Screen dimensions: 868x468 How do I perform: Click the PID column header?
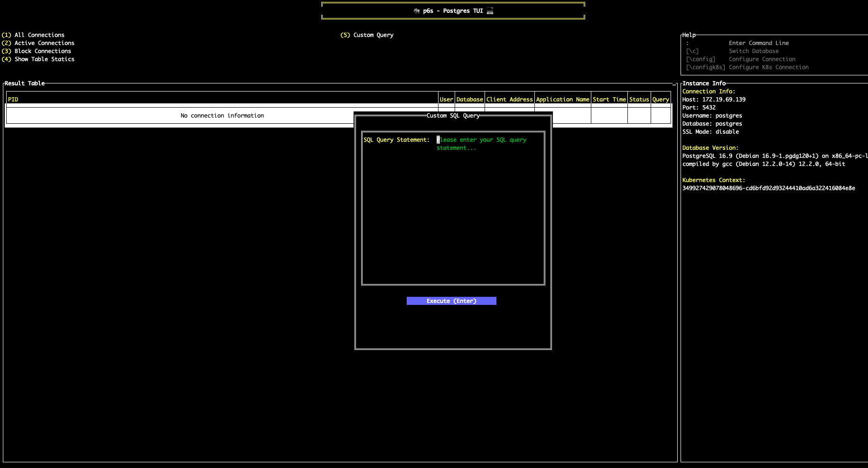[13, 100]
